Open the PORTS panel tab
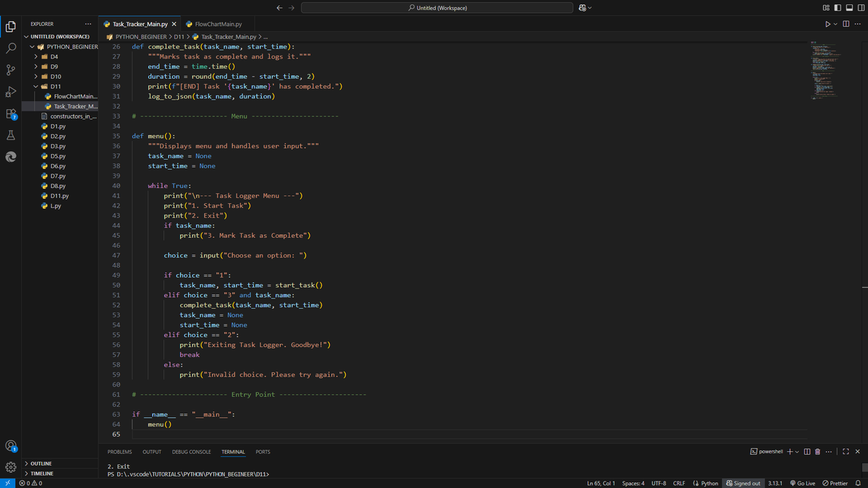 pos(263,452)
